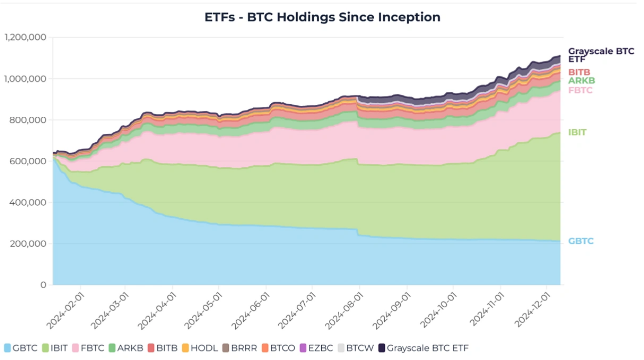This screenshot has height=360, width=644.
Task: Click the 1,000,000 y-axis label
Action: pyautogui.click(x=25, y=78)
